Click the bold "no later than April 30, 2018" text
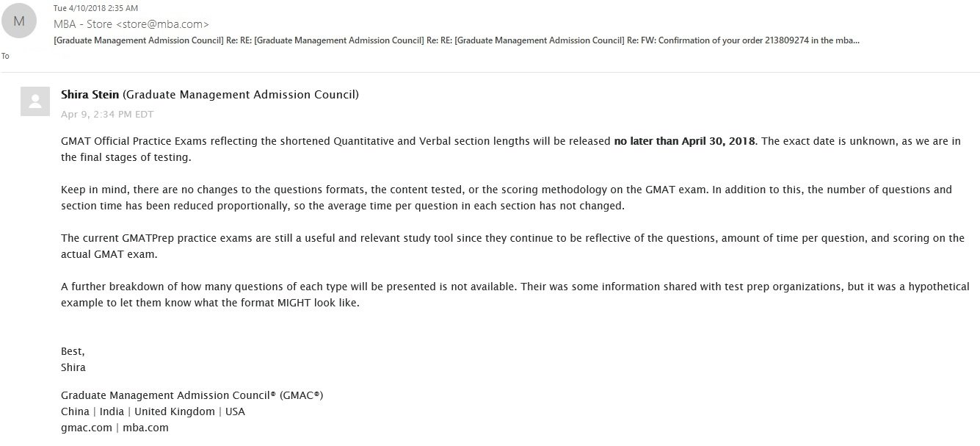980x446 pixels. click(684, 141)
